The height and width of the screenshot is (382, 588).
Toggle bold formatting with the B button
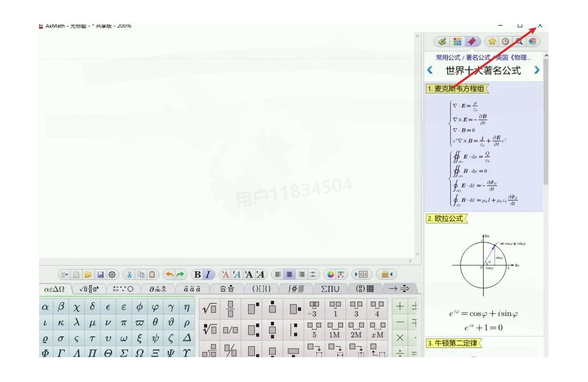[196, 275]
